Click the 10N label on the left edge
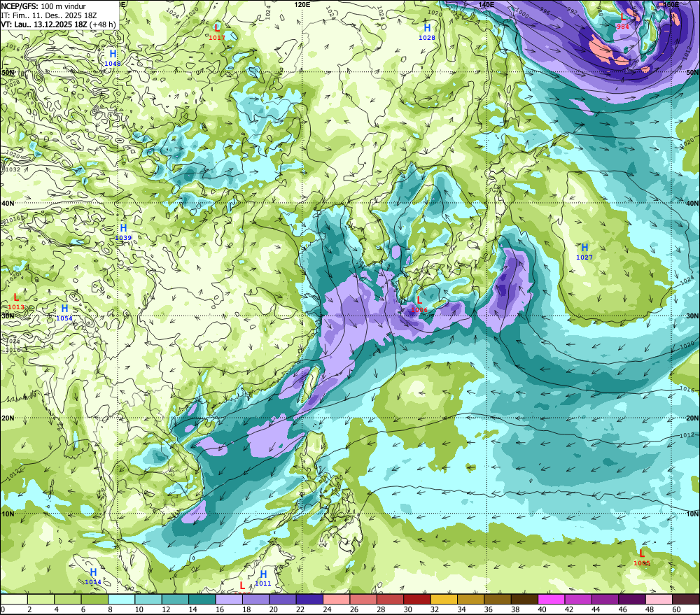This screenshot has width=700, height=615. (x=8, y=514)
